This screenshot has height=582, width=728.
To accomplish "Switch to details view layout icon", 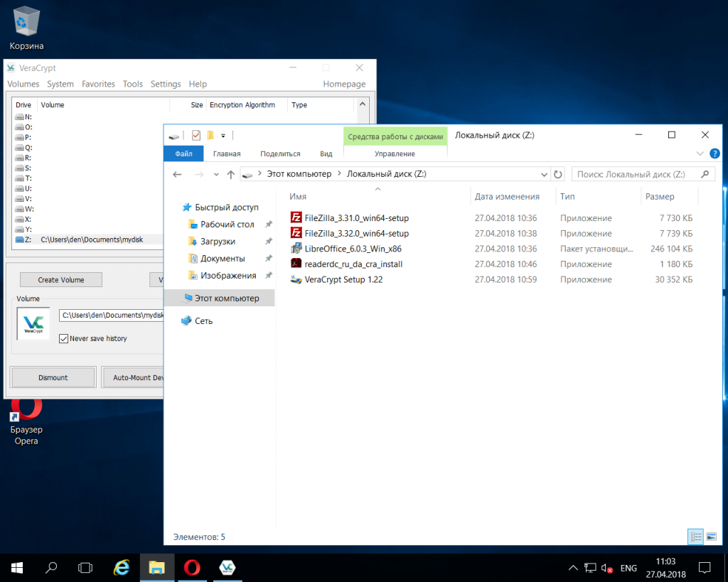I will pyautogui.click(x=695, y=537).
